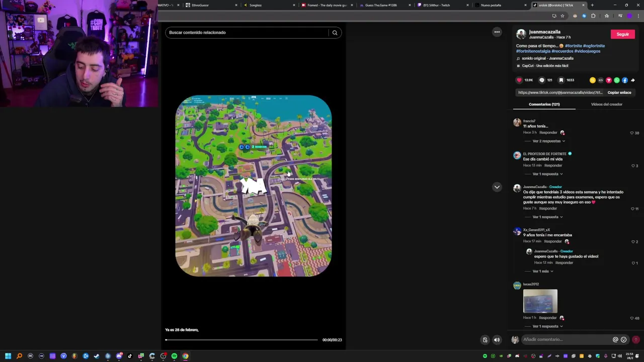Click the 'Añadir comentario' input field
644x362 pixels.
tap(566, 339)
